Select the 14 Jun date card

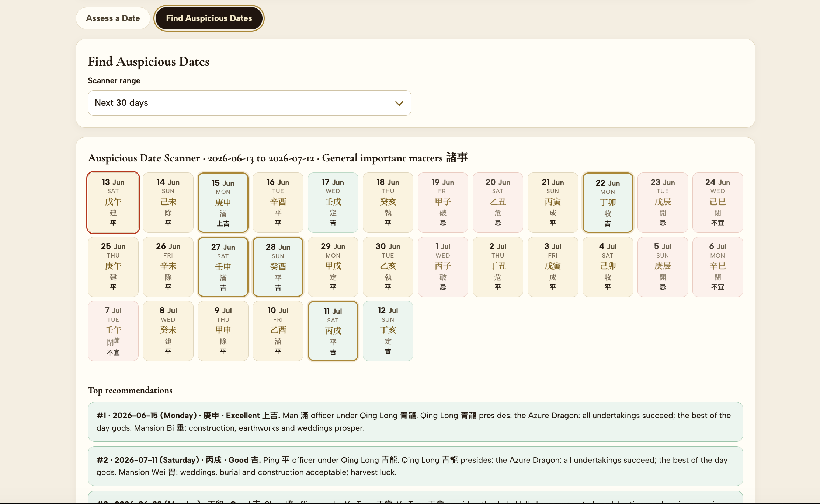click(x=168, y=203)
